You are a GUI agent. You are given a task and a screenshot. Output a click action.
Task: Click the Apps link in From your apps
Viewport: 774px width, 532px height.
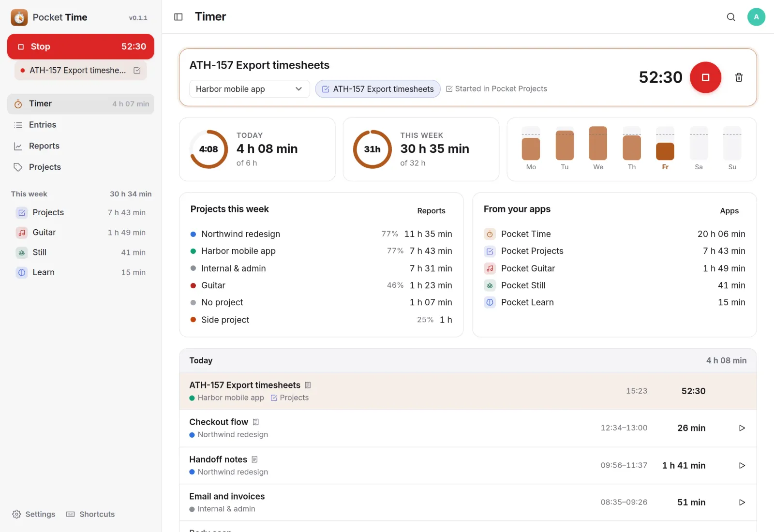coord(729,211)
